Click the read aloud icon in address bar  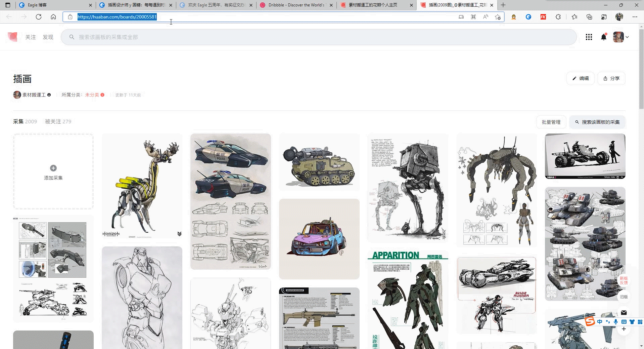[486, 17]
